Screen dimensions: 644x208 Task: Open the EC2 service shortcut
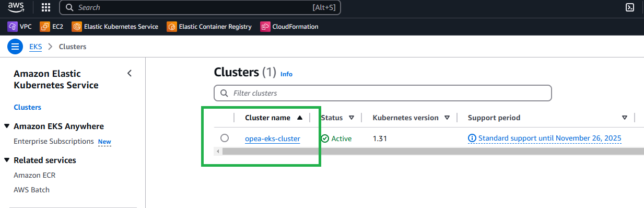(x=52, y=26)
